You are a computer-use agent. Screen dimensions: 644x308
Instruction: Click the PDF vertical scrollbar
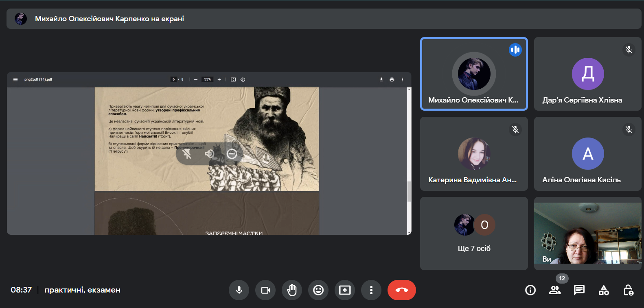(x=409, y=191)
